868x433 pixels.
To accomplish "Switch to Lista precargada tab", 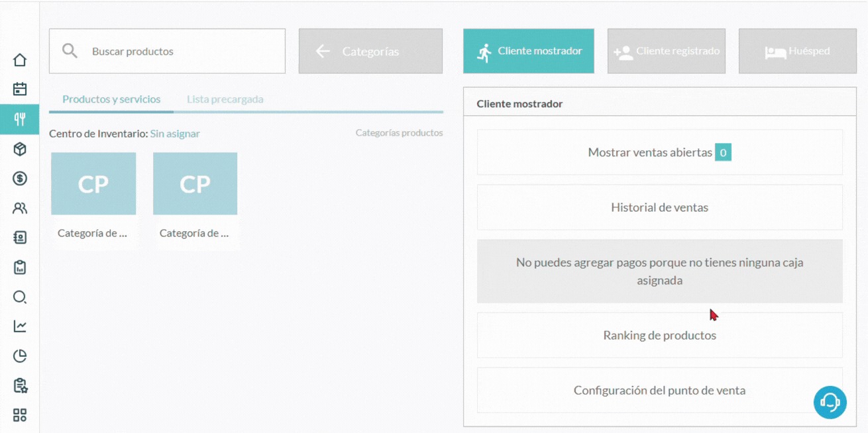I will point(225,99).
